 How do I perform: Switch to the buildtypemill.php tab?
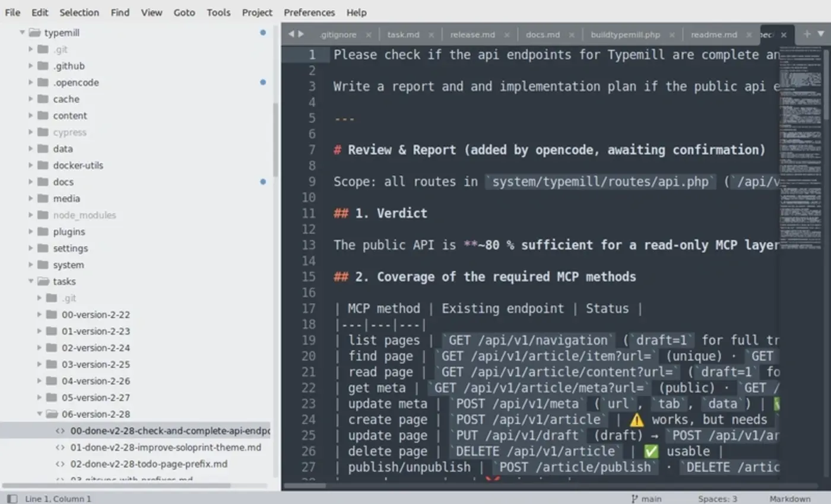coord(625,34)
